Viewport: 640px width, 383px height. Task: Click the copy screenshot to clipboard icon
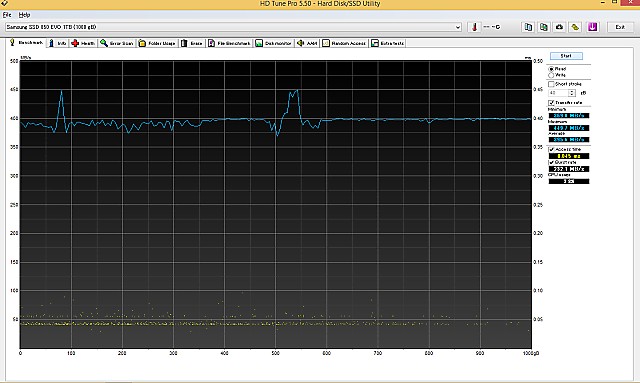(544, 27)
